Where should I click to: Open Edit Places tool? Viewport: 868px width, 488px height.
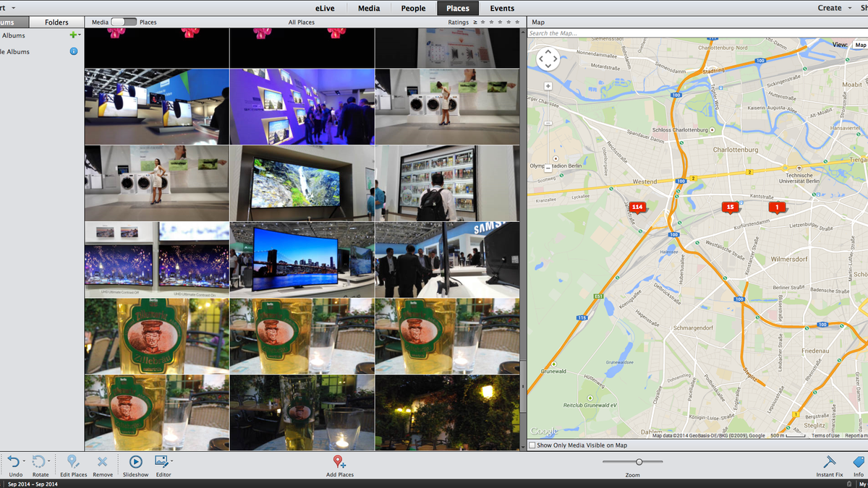[73, 461]
